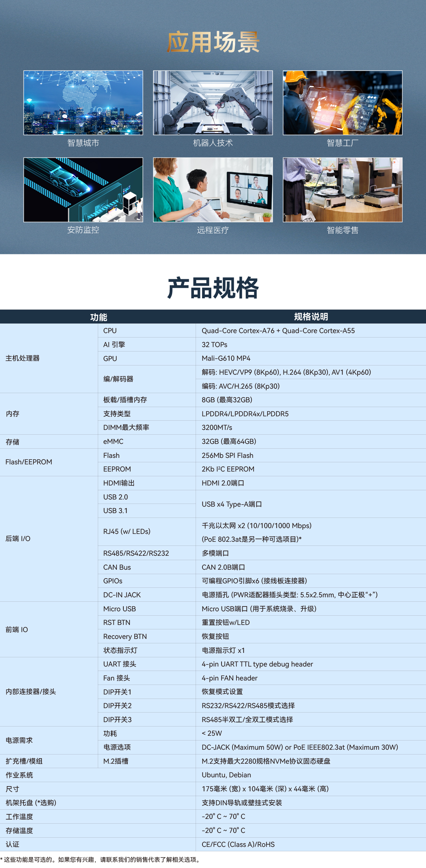Open the 智慧工厂 smart factory image
Viewport: 426px width, 868px height.
343,103
